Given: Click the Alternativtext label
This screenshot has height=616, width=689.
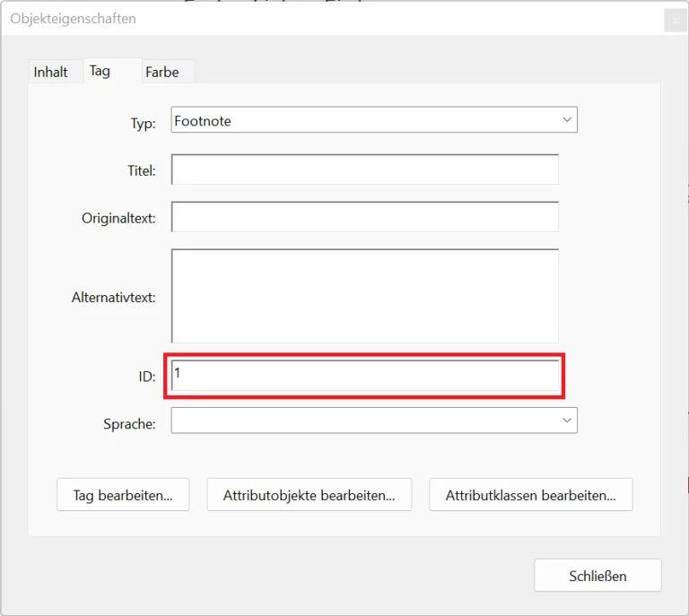Looking at the screenshot, I should (113, 297).
